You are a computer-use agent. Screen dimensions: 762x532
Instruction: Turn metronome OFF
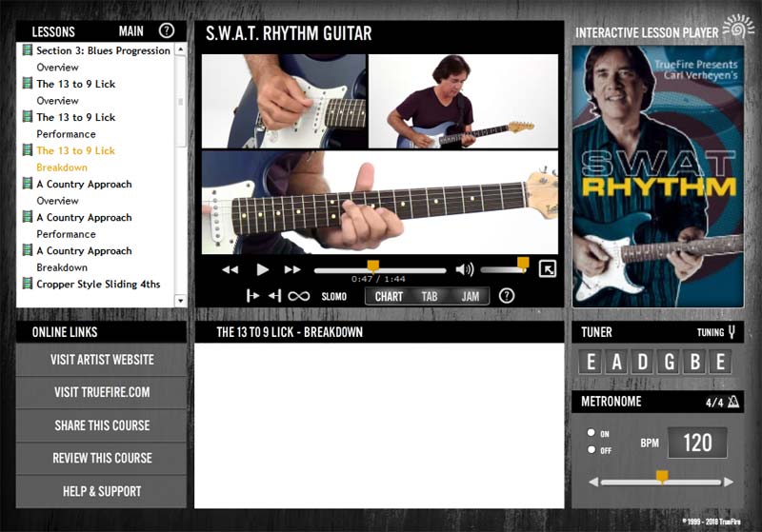coord(591,449)
